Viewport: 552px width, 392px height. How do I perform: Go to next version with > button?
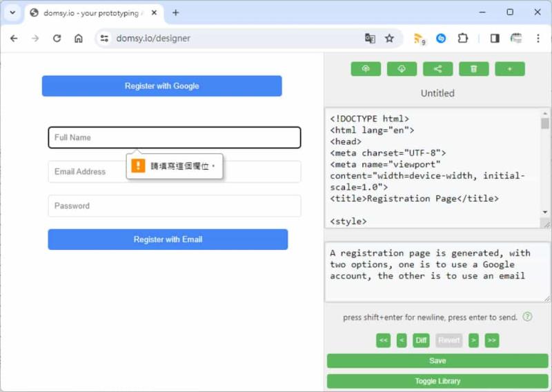point(474,340)
